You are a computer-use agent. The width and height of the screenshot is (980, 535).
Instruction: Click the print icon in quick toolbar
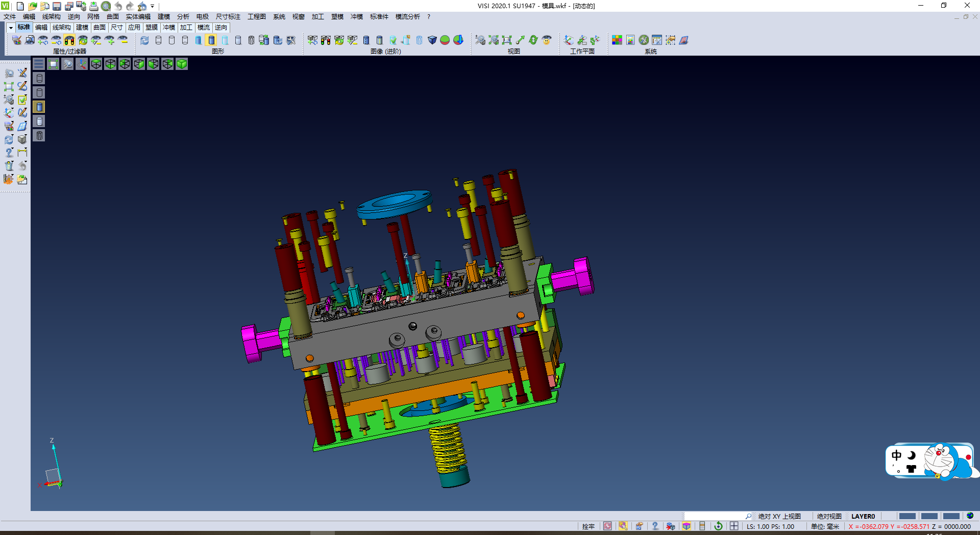pos(94,6)
